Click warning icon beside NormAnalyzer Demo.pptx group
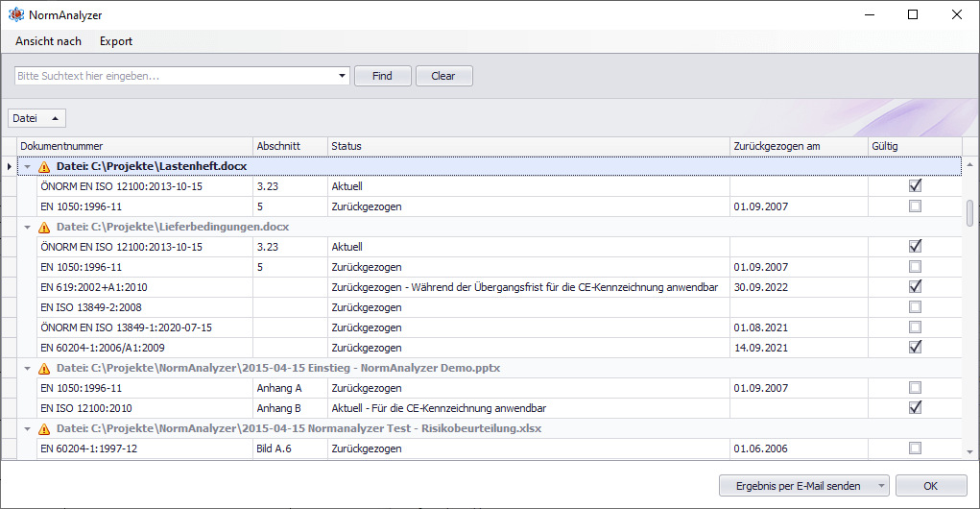Viewport: 980px width, 509px height. click(43, 369)
